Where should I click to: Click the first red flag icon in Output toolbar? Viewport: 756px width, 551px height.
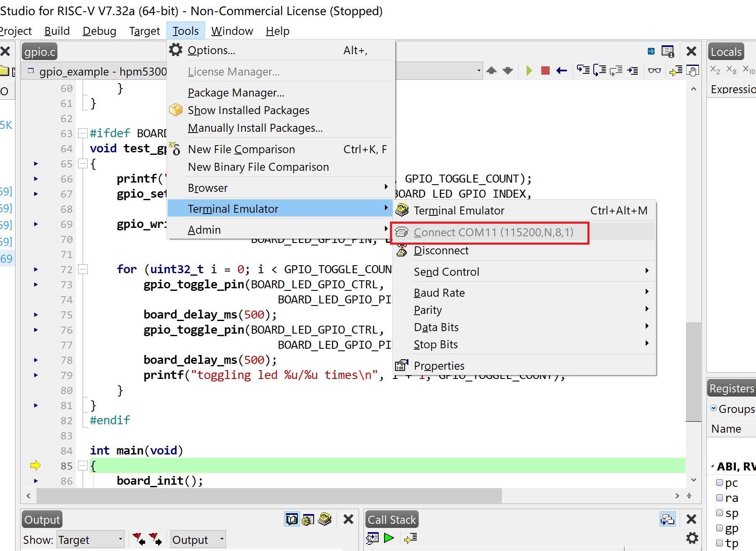click(x=139, y=539)
